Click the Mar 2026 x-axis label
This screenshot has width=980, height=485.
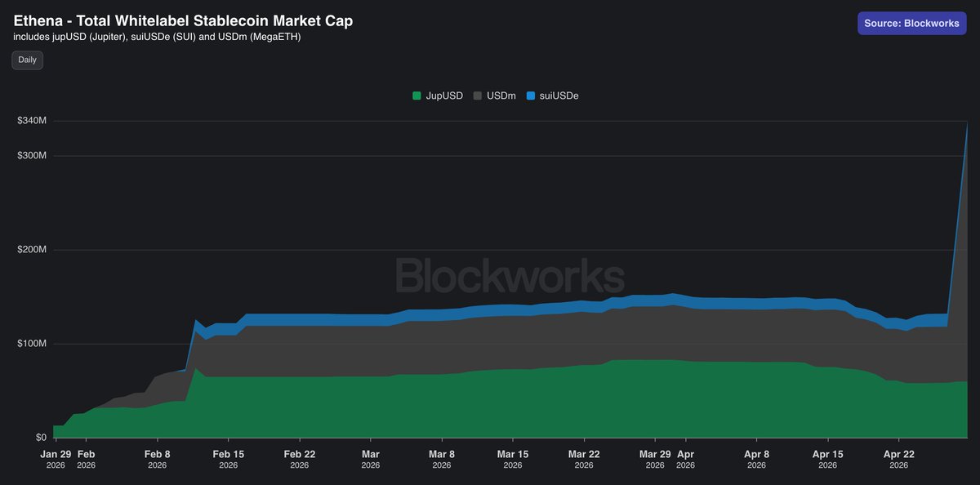coord(370,459)
